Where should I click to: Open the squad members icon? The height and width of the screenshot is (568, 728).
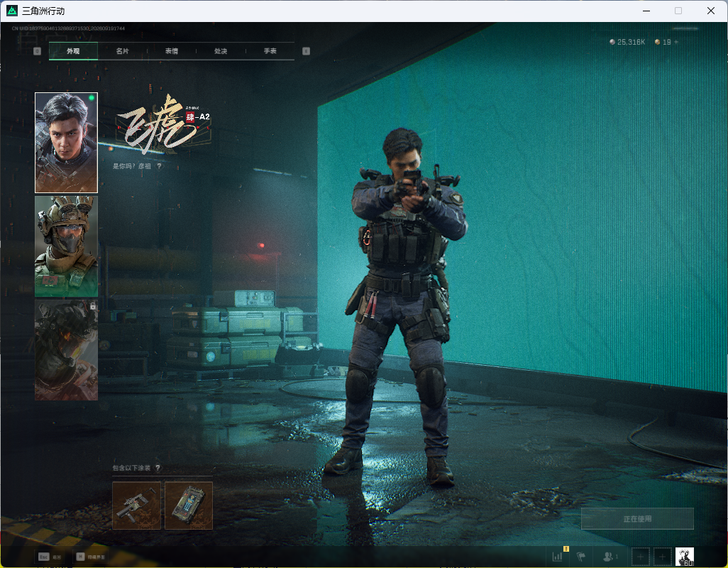point(610,556)
